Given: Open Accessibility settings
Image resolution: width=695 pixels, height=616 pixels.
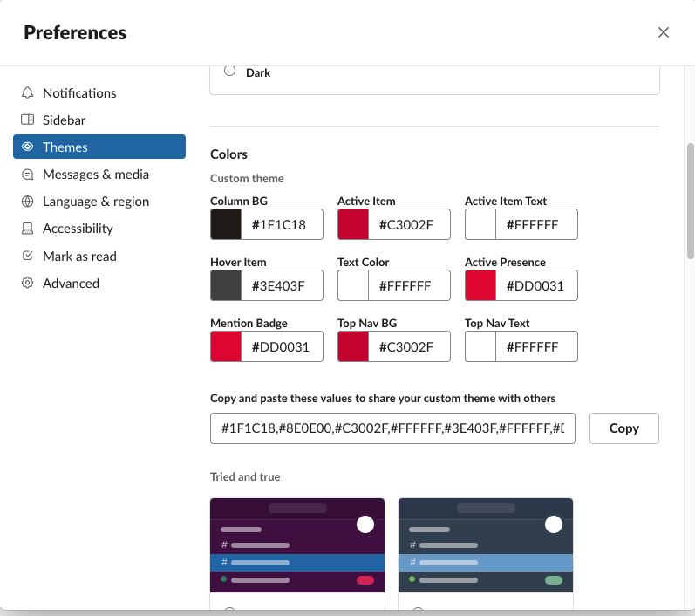Looking at the screenshot, I should pyautogui.click(x=99, y=229).
